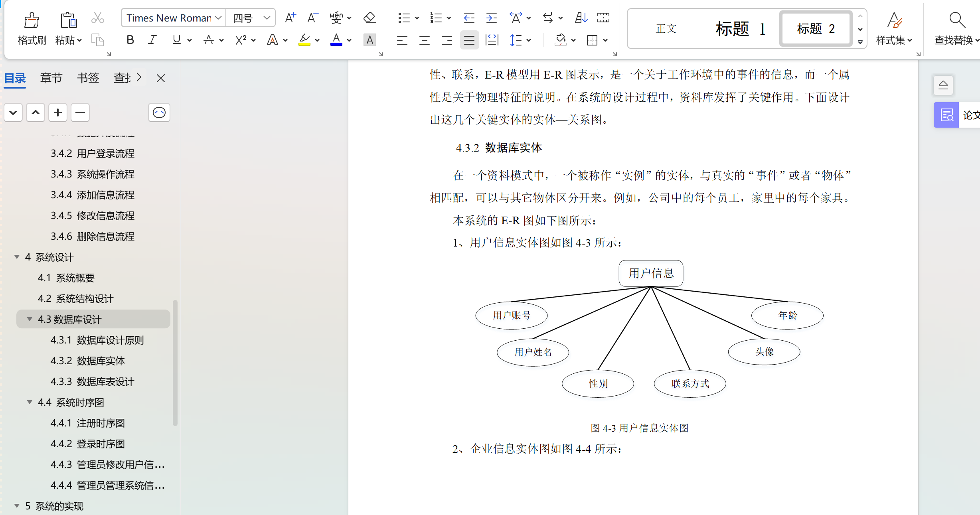
Task: Collapse the 4.3 数据库设计 tree node
Action: 29,319
